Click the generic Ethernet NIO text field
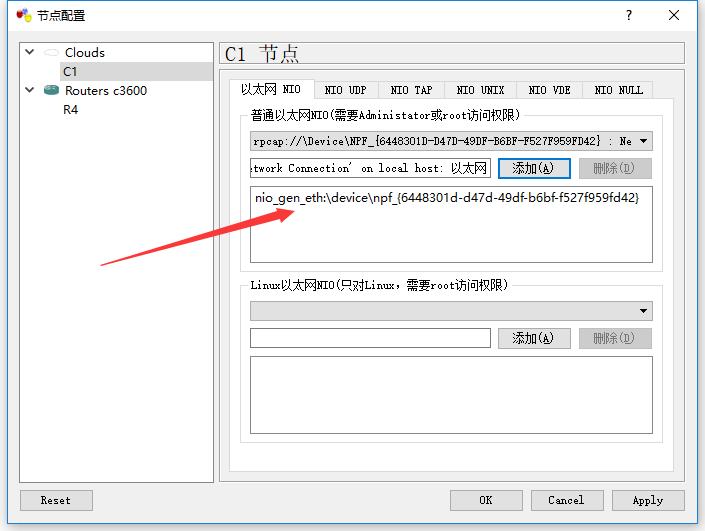The height and width of the screenshot is (531, 705). coord(370,168)
